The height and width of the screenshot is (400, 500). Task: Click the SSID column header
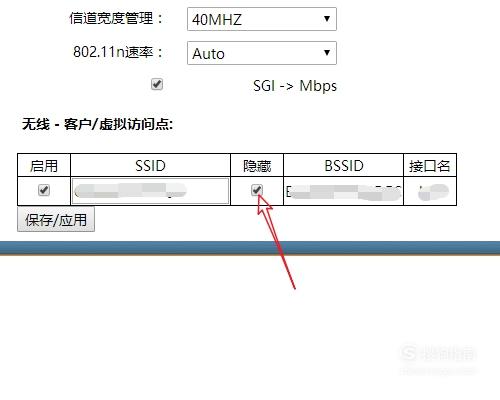(150, 165)
